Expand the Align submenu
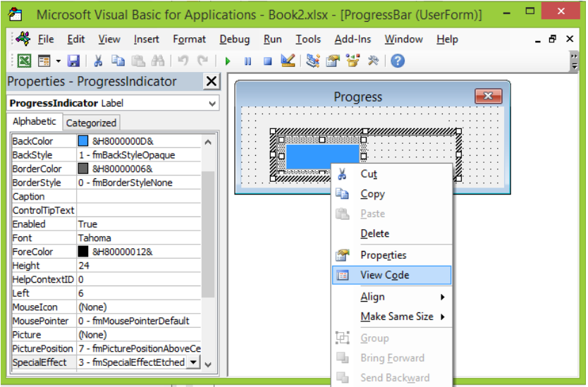The width and height of the screenshot is (588, 387). (x=391, y=297)
